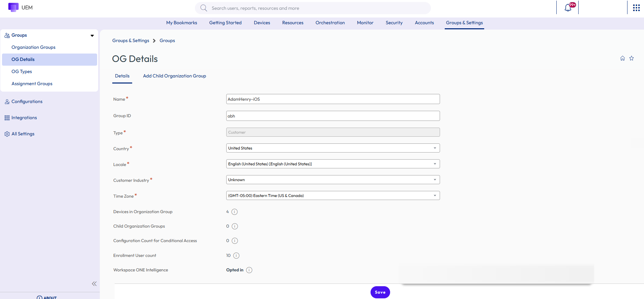644x299 pixels.
Task: Open Organization Groups in sidebar
Action: 33,47
